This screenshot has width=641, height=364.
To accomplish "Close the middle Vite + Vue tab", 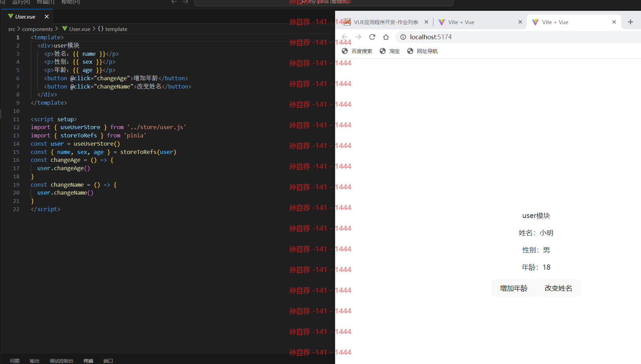I will coord(520,22).
